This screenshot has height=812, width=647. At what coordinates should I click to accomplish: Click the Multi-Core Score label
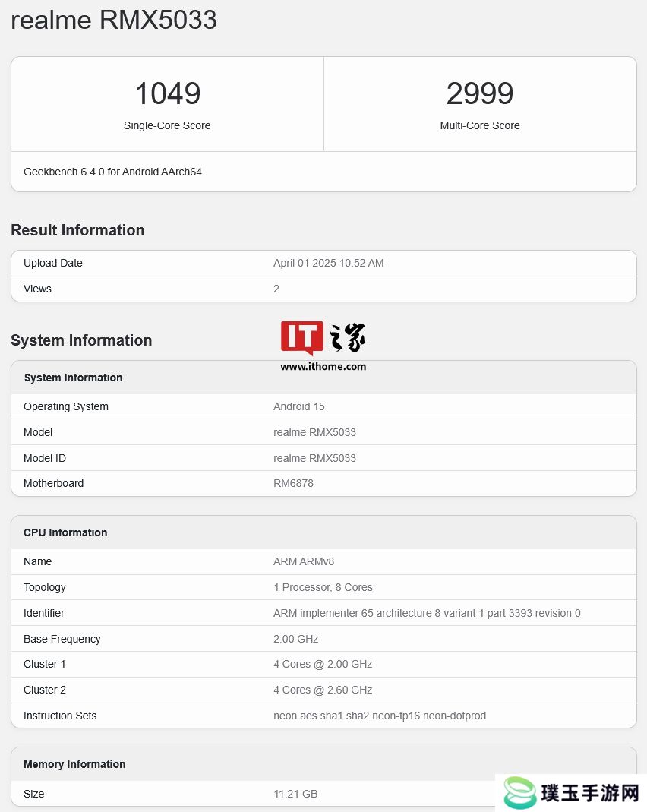pyautogui.click(x=480, y=125)
